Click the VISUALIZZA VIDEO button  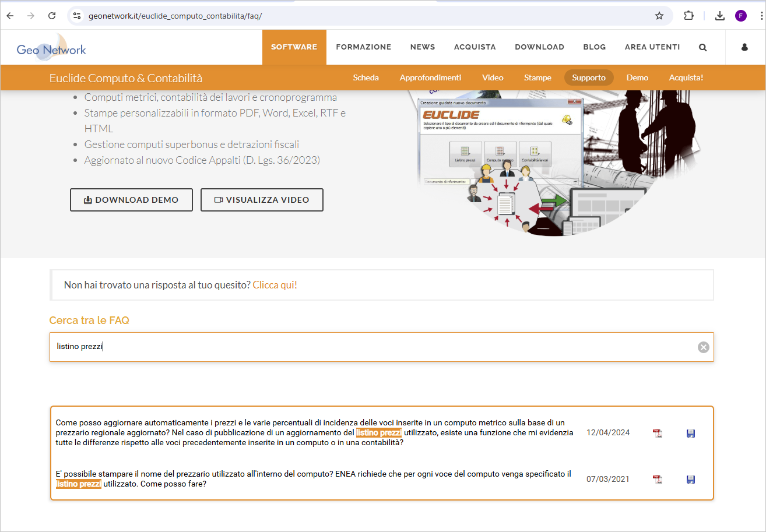tap(262, 200)
